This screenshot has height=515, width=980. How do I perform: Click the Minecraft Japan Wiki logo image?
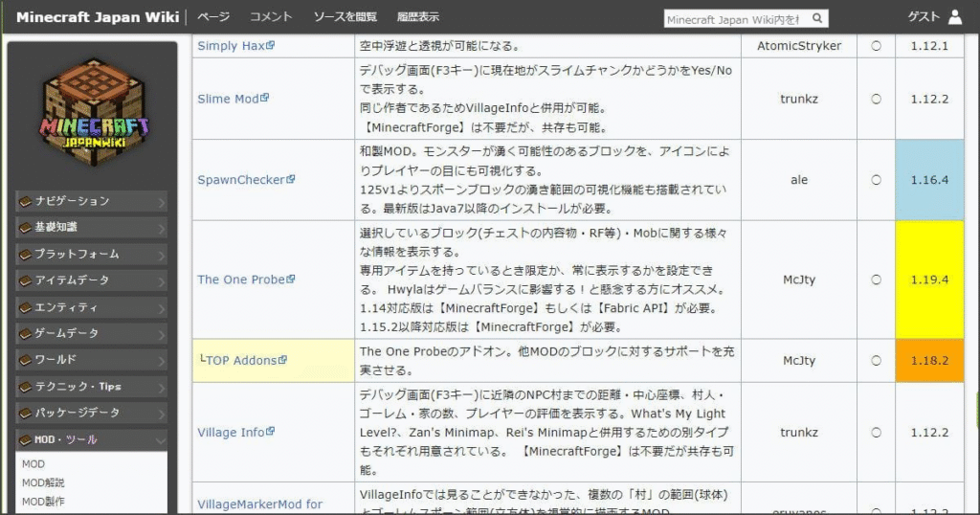pos(94,113)
